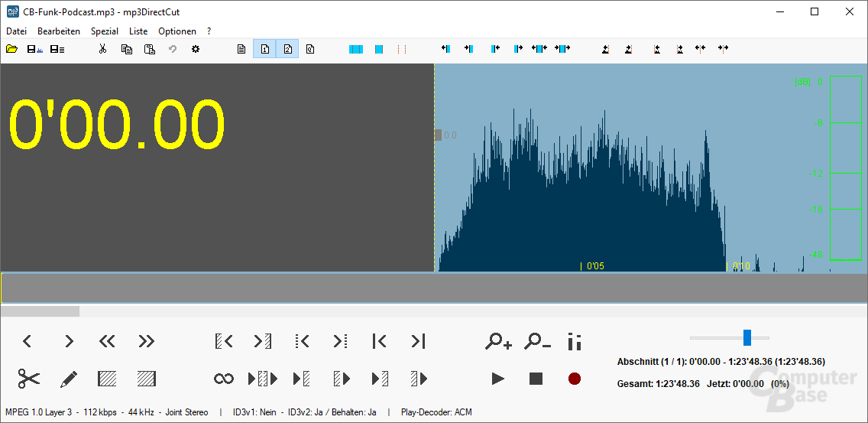Click dotted-line outward arrows icon
Viewport: 868px width, 423px height.
[x=723, y=49]
